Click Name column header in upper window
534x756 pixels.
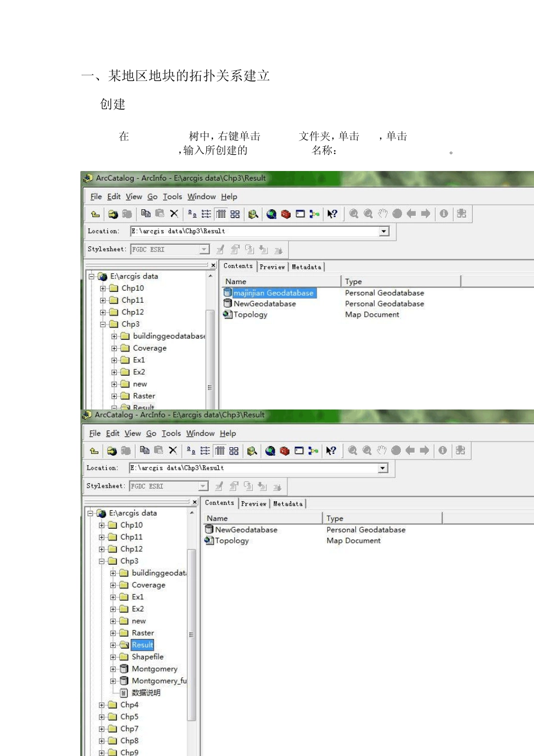pyautogui.click(x=281, y=281)
